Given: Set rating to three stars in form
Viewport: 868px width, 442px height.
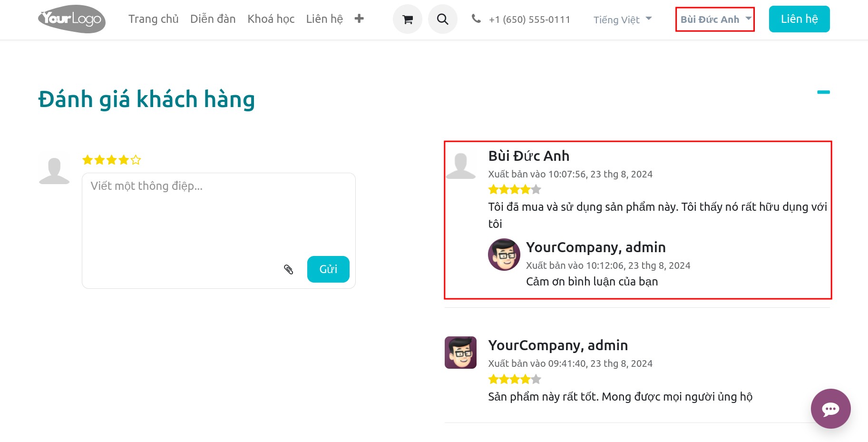Looking at the screenshot, I should [x=112, y=160].
